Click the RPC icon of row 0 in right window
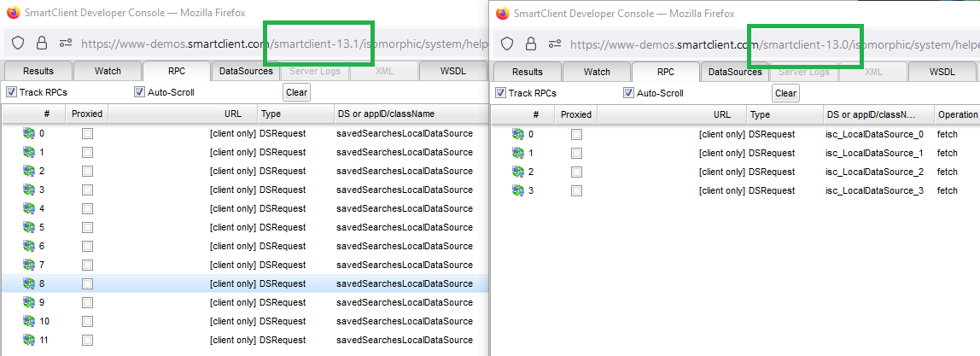980x356 pixels. 518,134
